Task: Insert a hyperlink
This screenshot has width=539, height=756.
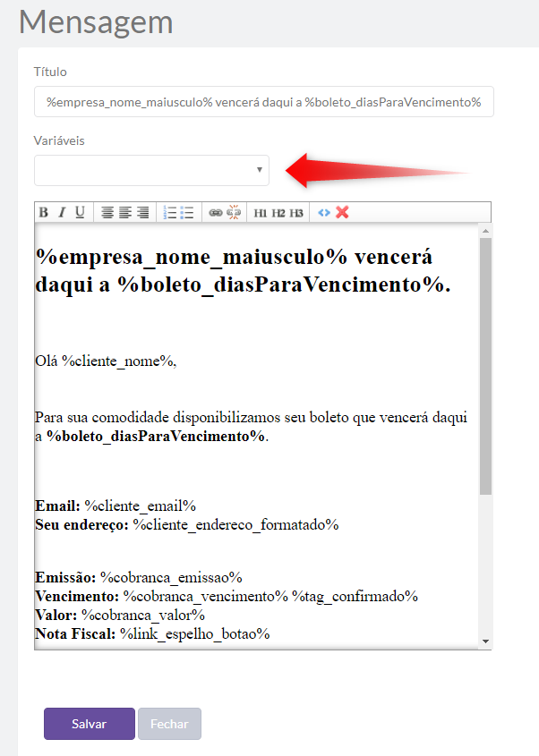Action: tap(215, 213)
